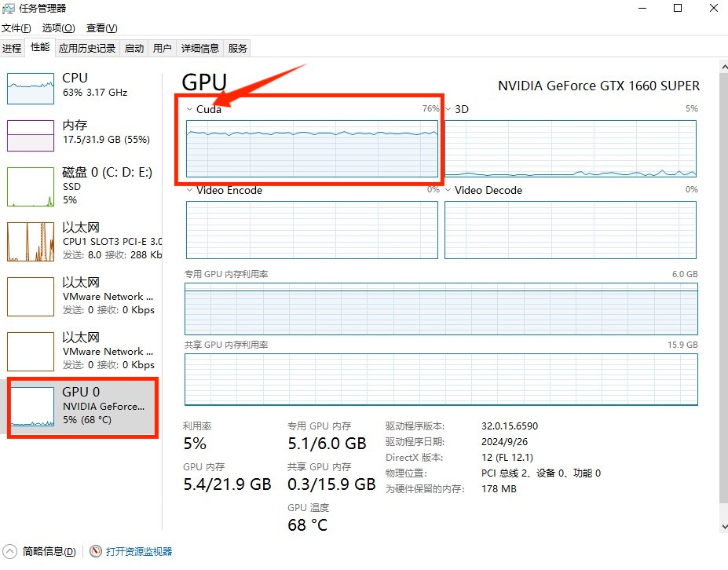Select the CPU graph in the sidebar
The image size is (728, 570).
coord(30,86)
